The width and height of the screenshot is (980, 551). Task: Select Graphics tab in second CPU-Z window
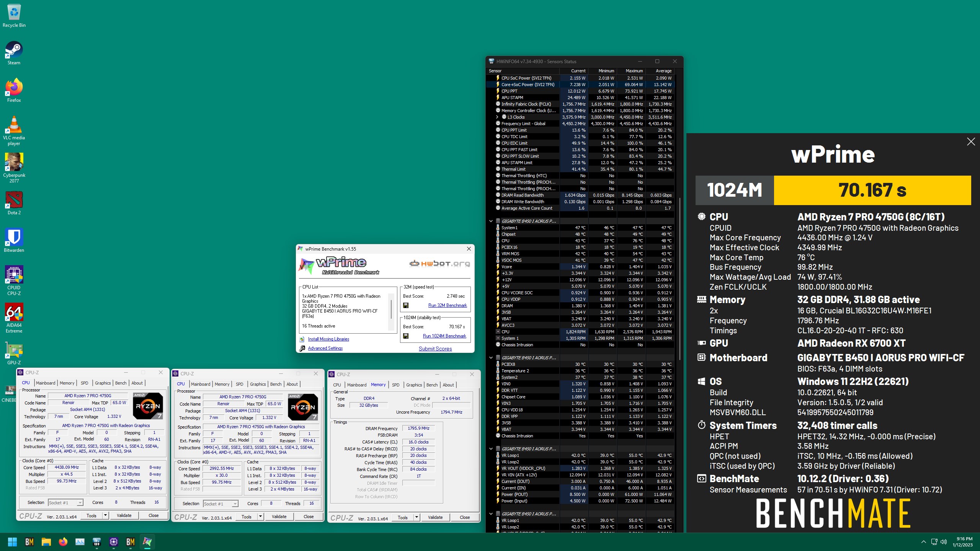(258, 384)
